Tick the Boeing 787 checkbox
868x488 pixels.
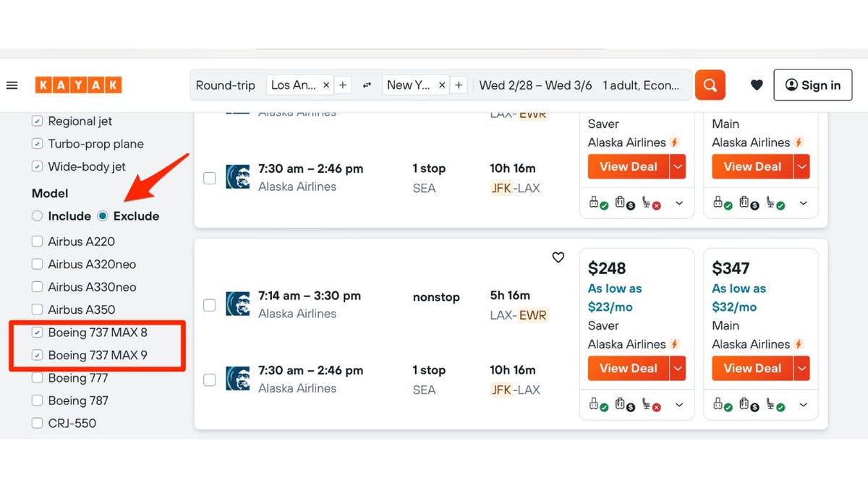click(x=37, y=401)
